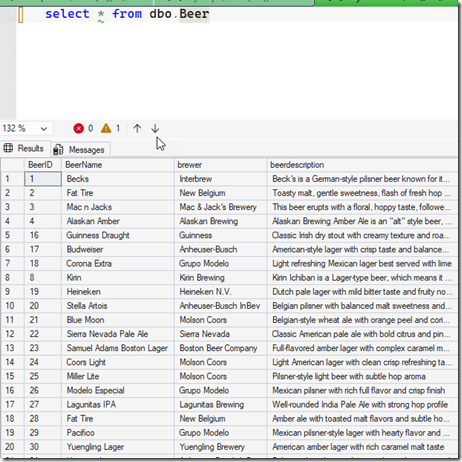Go to previous issue with up arrow
Viewport: 462px width, 462px height.
coord(137,128)
